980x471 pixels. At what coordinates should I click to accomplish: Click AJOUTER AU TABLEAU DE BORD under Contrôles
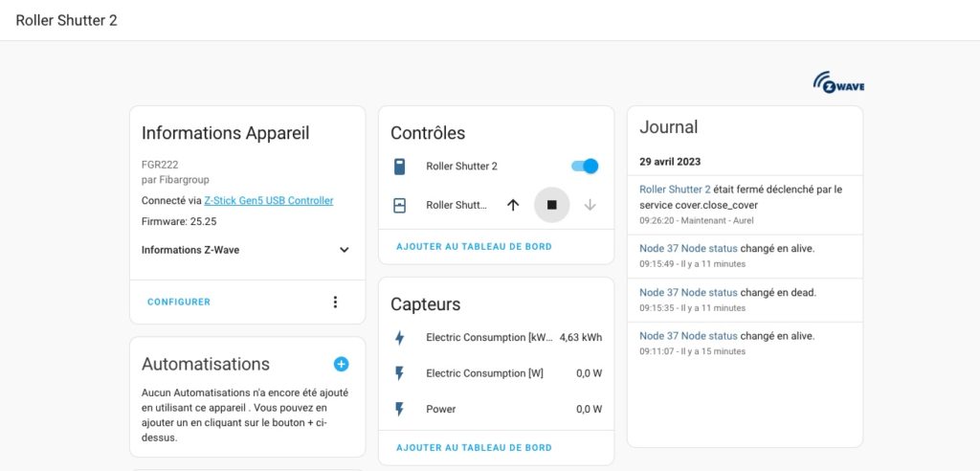coord(474,247)
